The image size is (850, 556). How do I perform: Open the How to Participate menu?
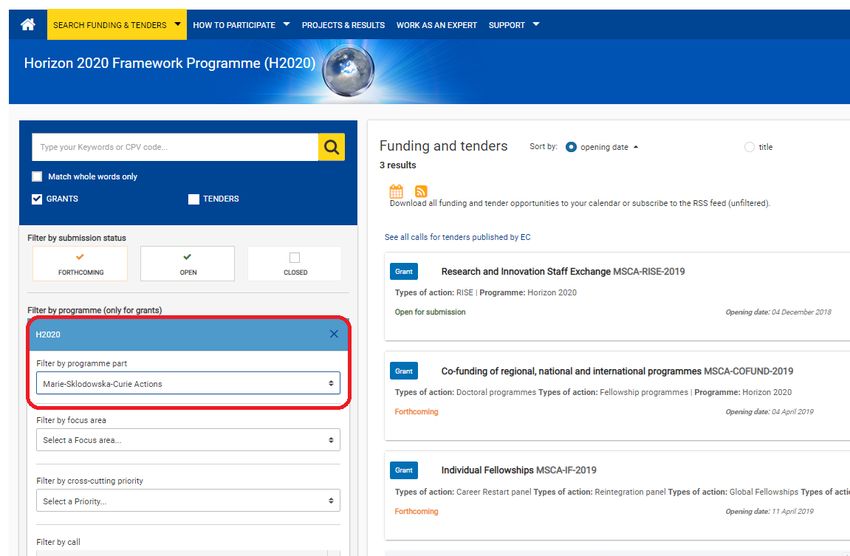click(241, 25)
